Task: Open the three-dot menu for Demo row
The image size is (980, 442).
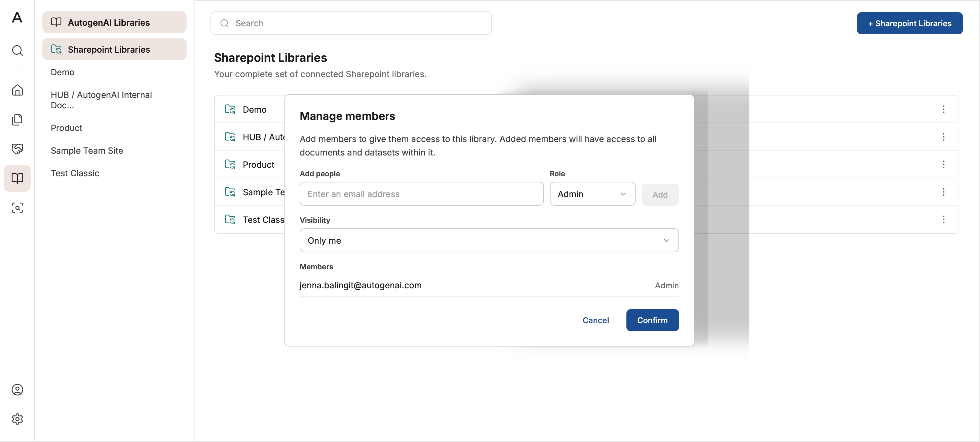Action: tap(943, 109)
